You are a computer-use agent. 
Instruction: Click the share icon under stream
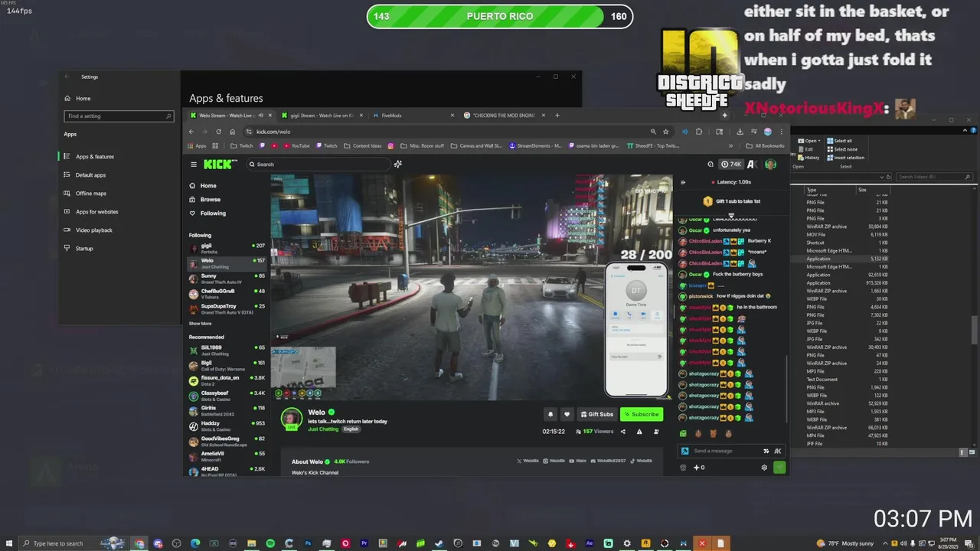tap(622, 432)
